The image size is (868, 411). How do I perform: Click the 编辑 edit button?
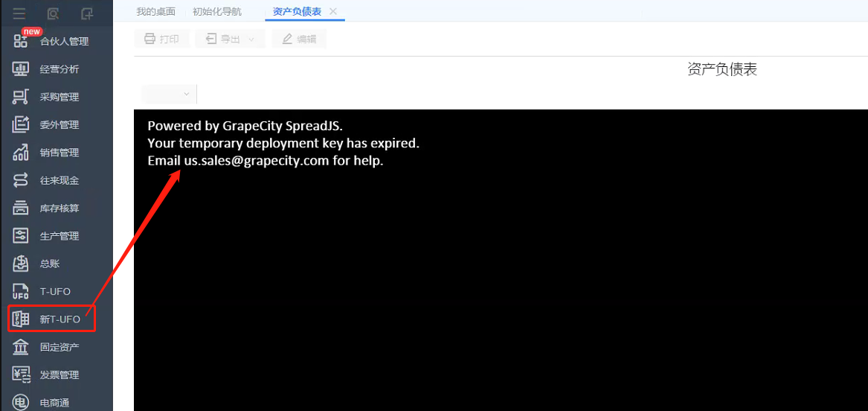(299, 39)
